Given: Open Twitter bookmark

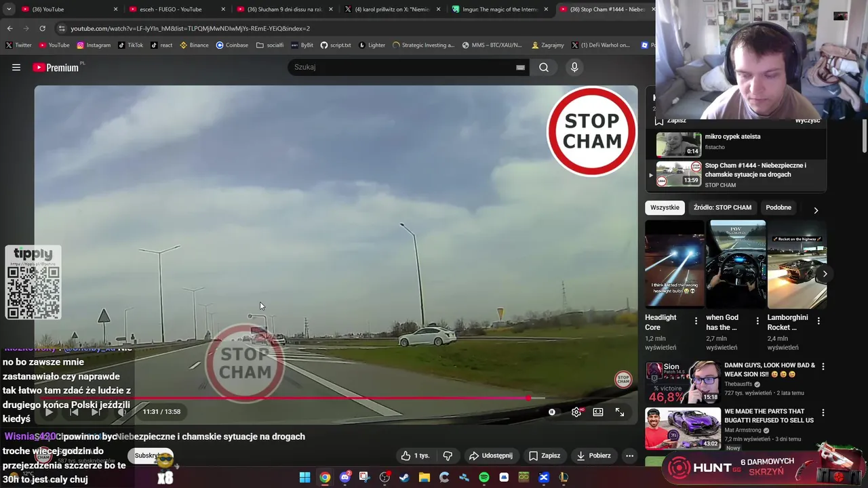Looking at the screenshot, I should 18,45.
